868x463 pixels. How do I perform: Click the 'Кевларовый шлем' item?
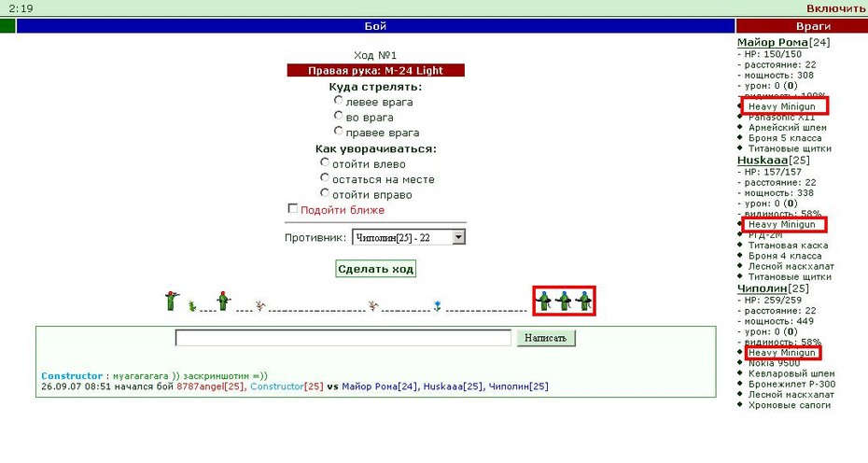791,373
